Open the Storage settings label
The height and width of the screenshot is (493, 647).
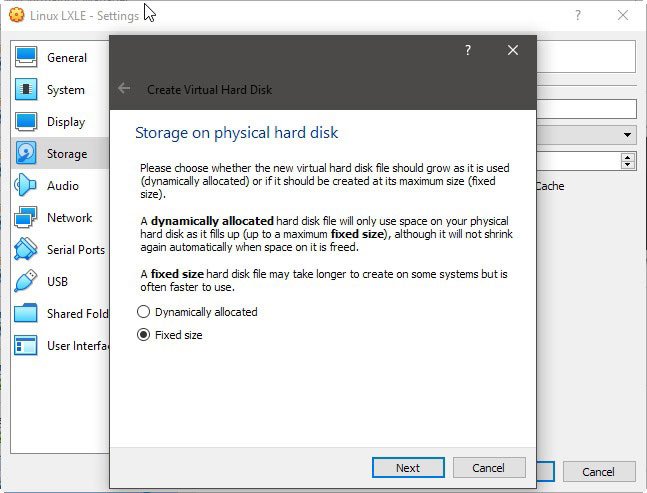(x=67, y=153)
